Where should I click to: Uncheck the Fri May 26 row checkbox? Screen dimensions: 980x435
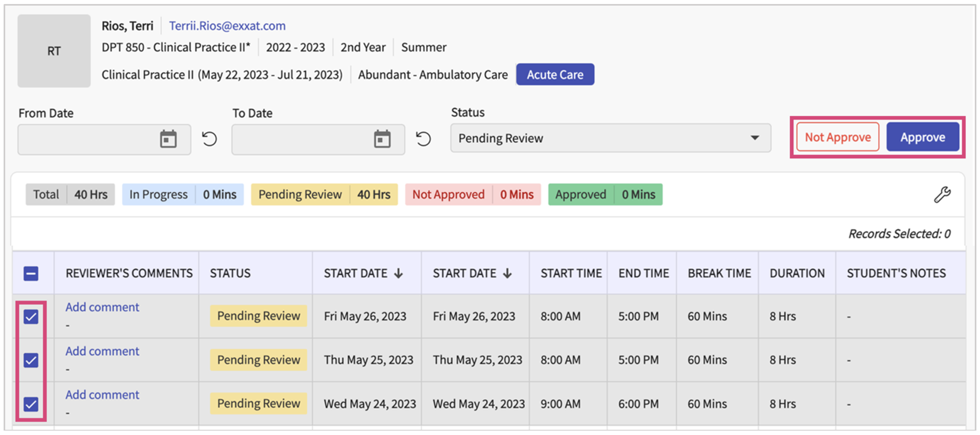tap(31, 316)
